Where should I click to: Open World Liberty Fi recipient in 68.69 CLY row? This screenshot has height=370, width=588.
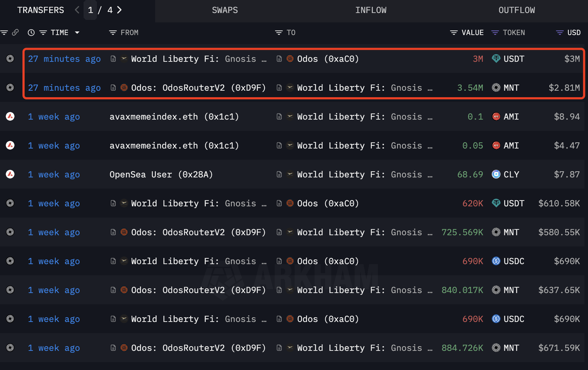365,175
